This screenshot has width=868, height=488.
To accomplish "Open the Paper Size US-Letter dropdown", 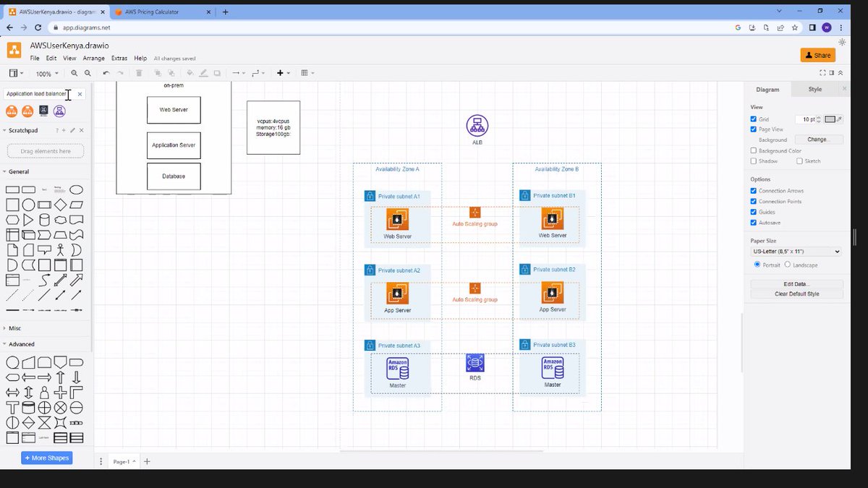I will point(796,250).
